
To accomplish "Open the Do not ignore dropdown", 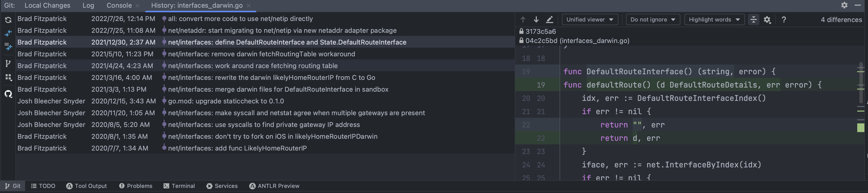I will (653, 19).
